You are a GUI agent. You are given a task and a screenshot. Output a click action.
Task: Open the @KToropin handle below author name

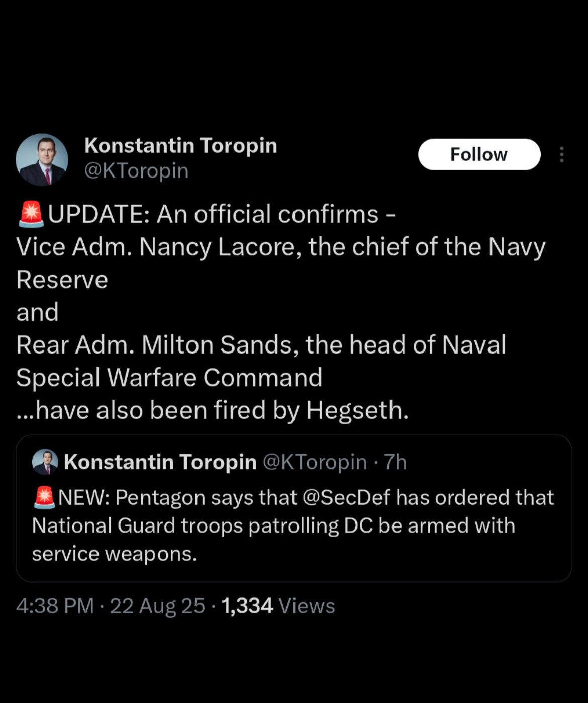pos(136,171)
